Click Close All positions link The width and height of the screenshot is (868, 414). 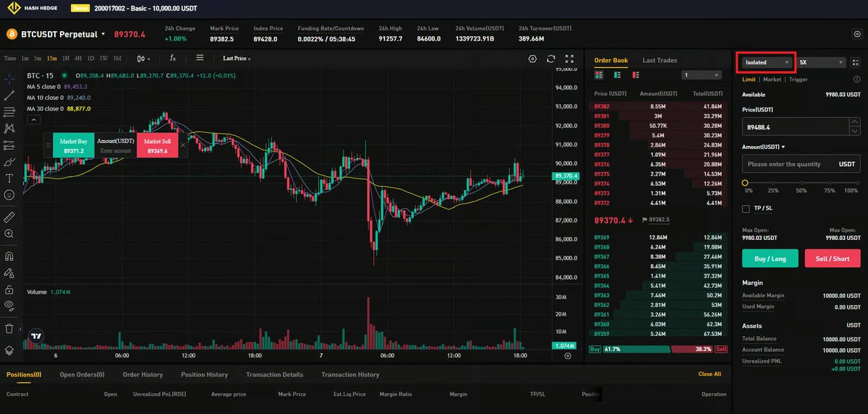[x=710, y=374]
